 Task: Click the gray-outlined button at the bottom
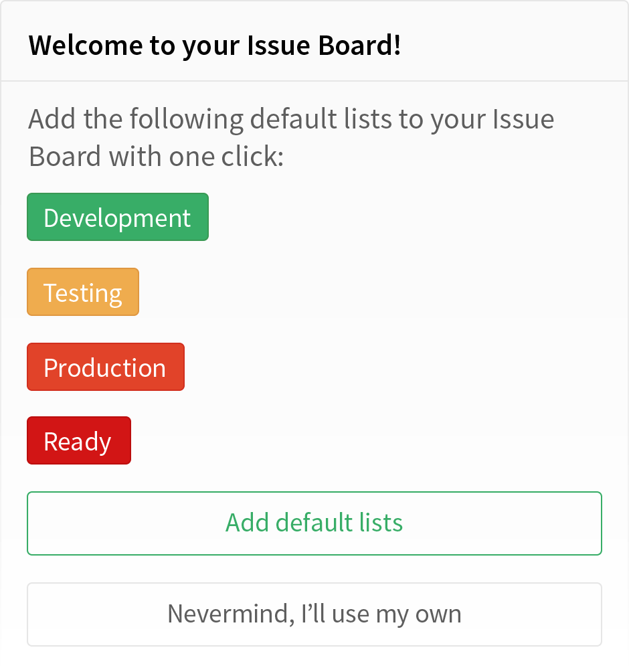pyautogui.click(x=314, y=614)
